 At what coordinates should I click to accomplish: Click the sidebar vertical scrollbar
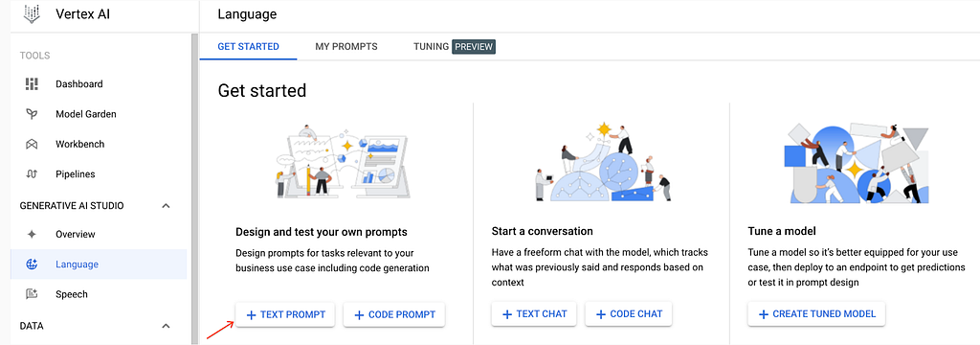194,188
